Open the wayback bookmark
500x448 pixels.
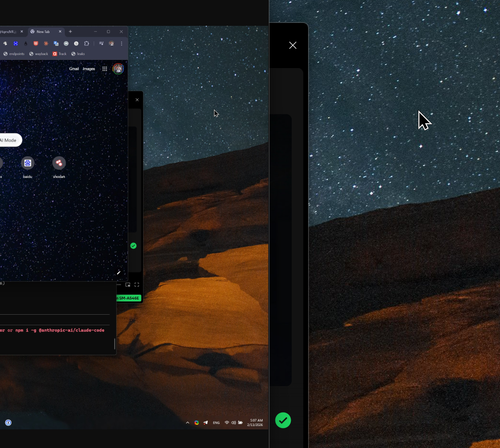(x=38, y=54)
